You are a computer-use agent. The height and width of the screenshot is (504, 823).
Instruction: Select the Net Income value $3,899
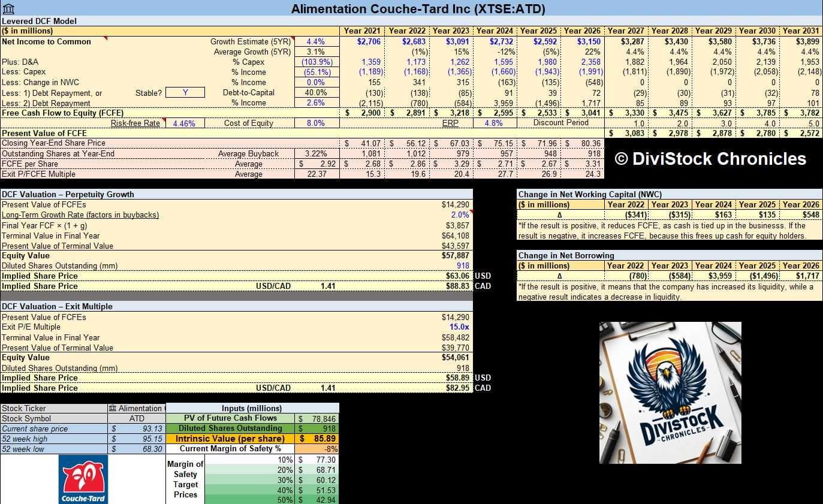tap(807, 41)
